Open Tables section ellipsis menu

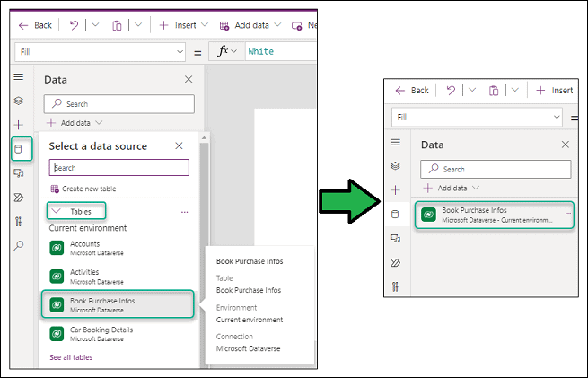(185, 212)
